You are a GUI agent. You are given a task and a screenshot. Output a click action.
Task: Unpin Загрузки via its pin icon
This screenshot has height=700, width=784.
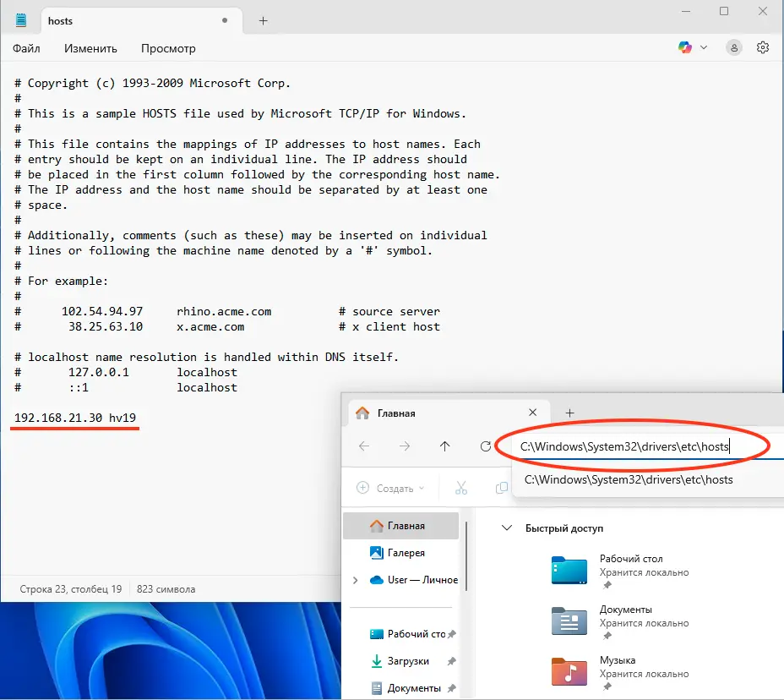point(451,661)
